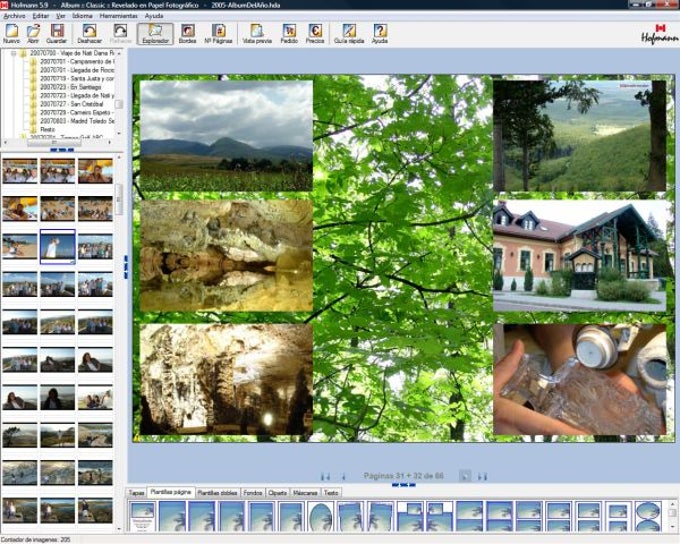The height and width of the screenshot is (544, 680).
Task: Open the Idioma menu
Action: [82, 16]
